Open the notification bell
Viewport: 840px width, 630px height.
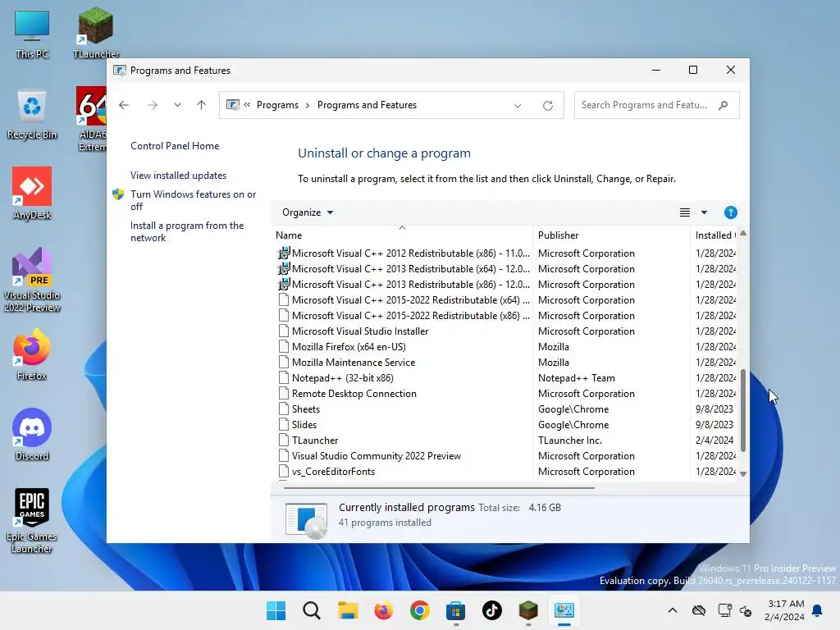pyautogui.click(x=818, y=610)
